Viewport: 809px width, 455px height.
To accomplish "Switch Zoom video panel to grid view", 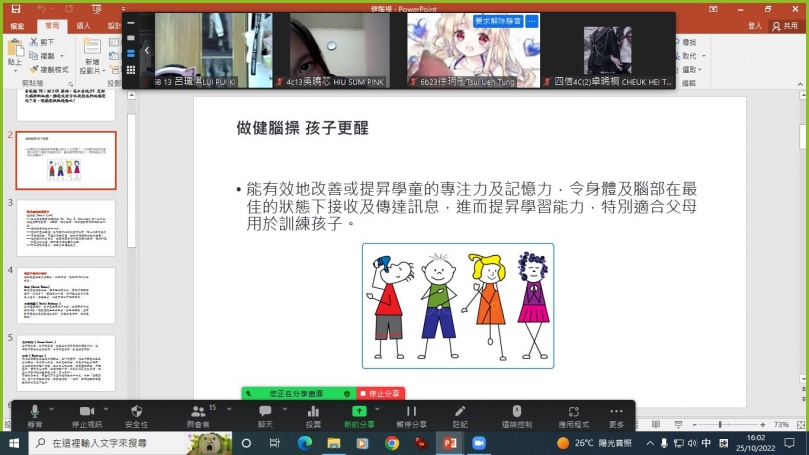I will coord(131,70).
